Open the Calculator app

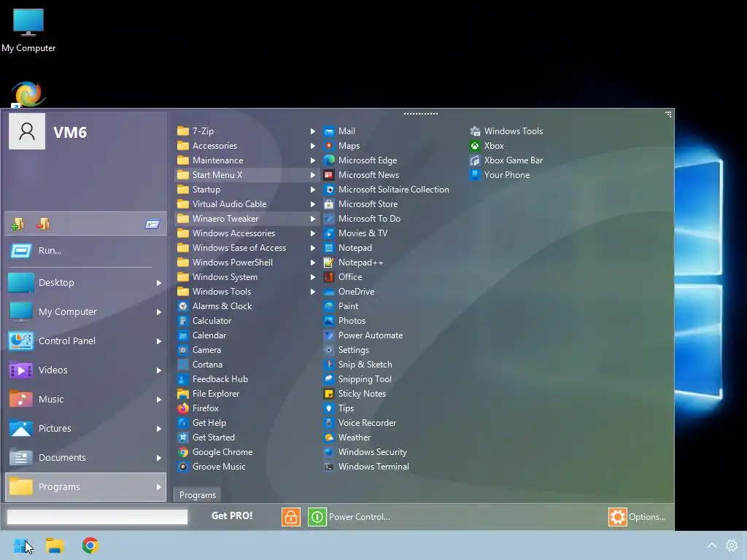pos(204,321)
